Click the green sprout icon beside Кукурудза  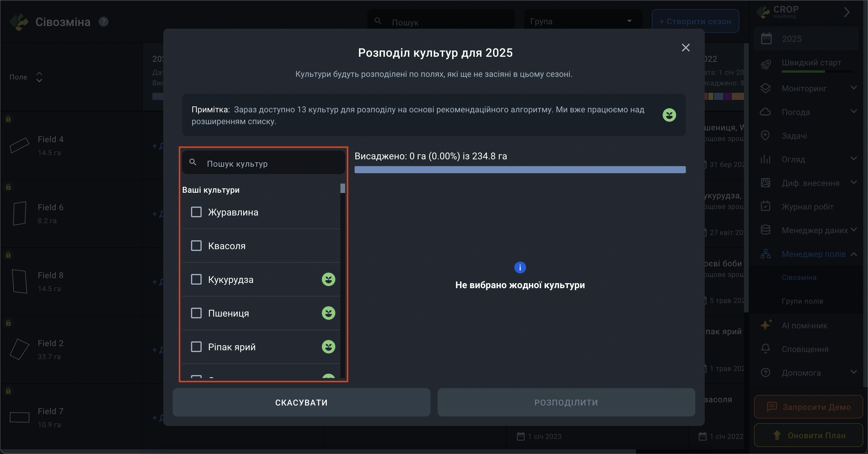tap(328, 279)
